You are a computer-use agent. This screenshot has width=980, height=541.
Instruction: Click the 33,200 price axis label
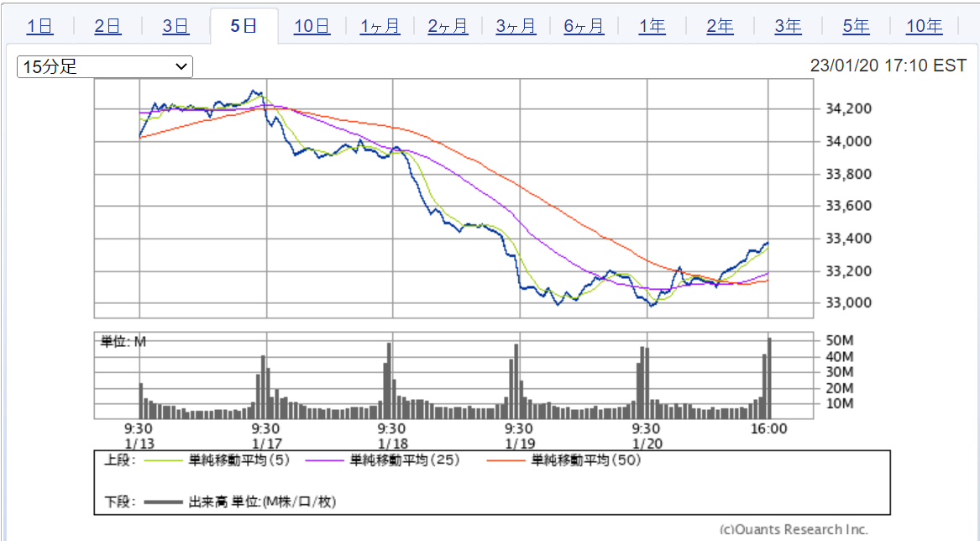coord(849,270)
